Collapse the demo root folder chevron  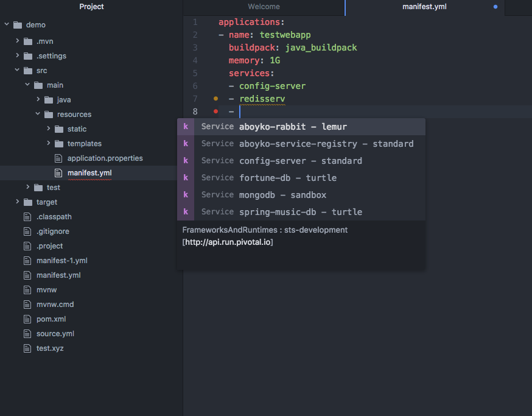click(x=7, y=24)
